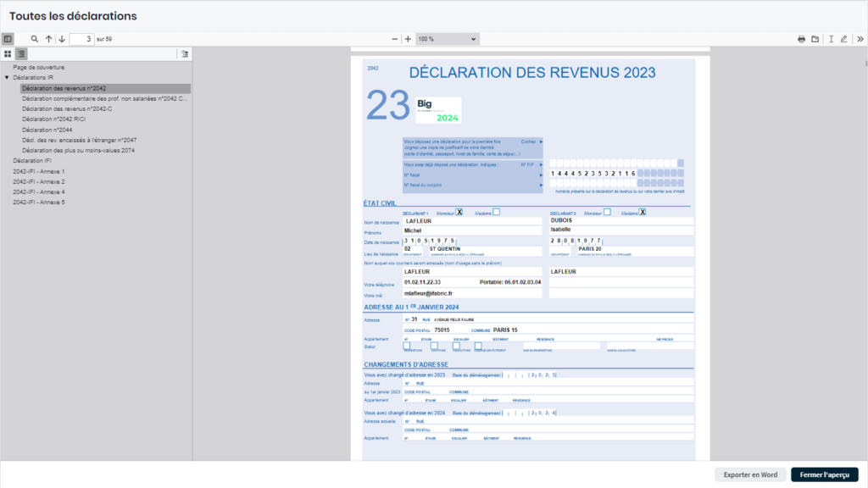Viewport: 868px width, 488px height.
Task: Show thumbnails view in the sidebar
Action: click(x=8, y=54)
